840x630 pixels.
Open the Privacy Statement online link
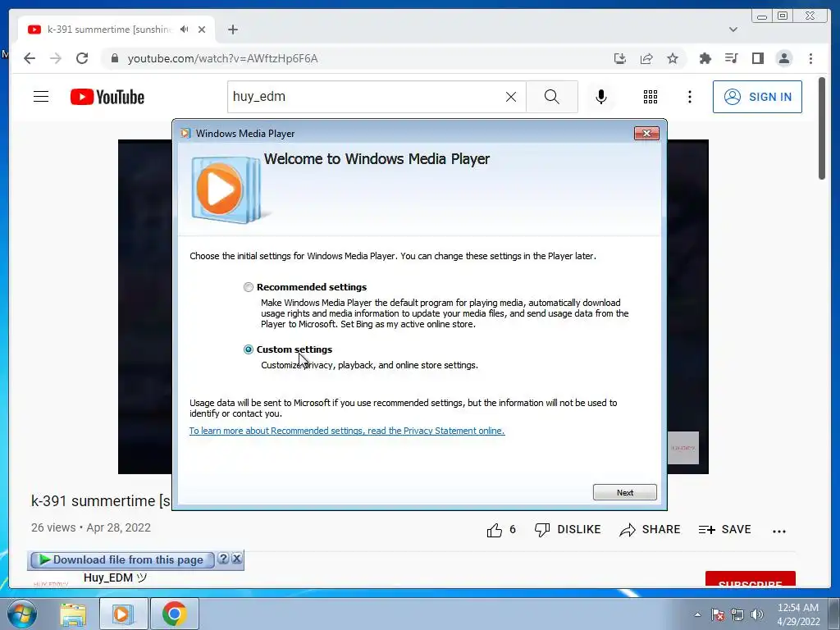(x=347, y=431)
